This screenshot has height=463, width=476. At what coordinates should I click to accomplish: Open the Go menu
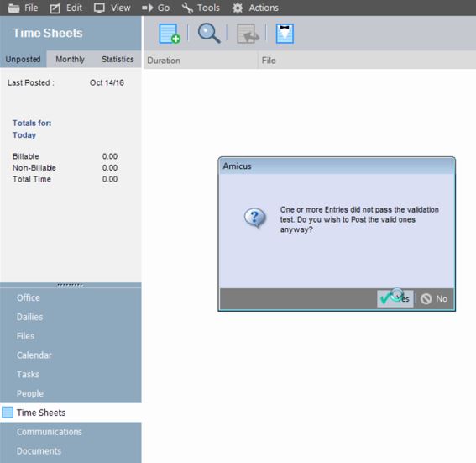156,8
